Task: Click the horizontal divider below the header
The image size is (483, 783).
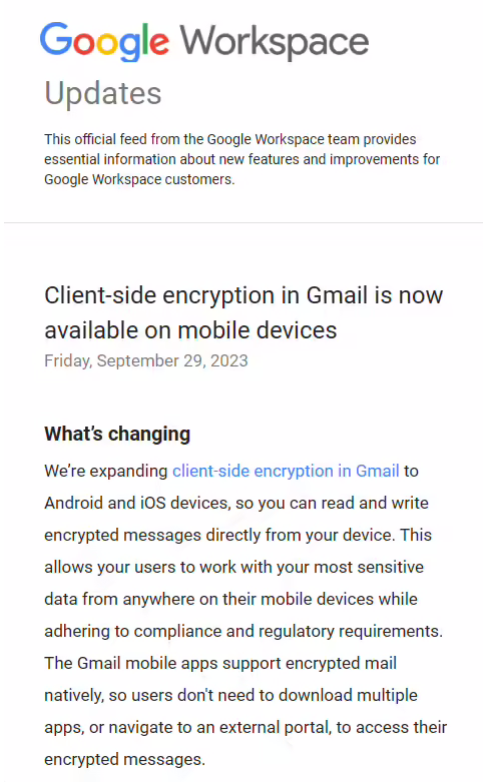Action: 243,222
